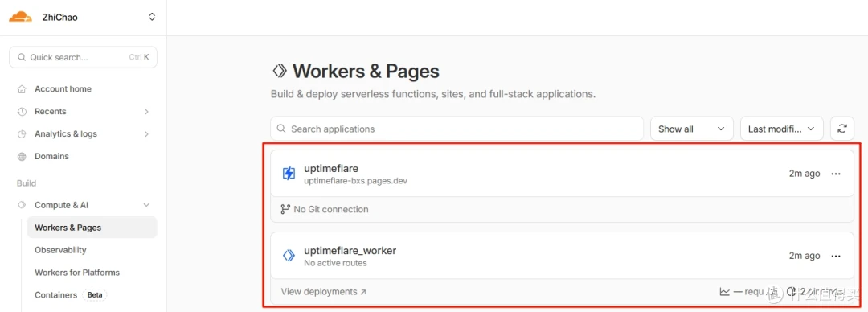Select Workers & Pages in the sidebar
Viewport: 868px width, 312px height.
tap(92, 228)
